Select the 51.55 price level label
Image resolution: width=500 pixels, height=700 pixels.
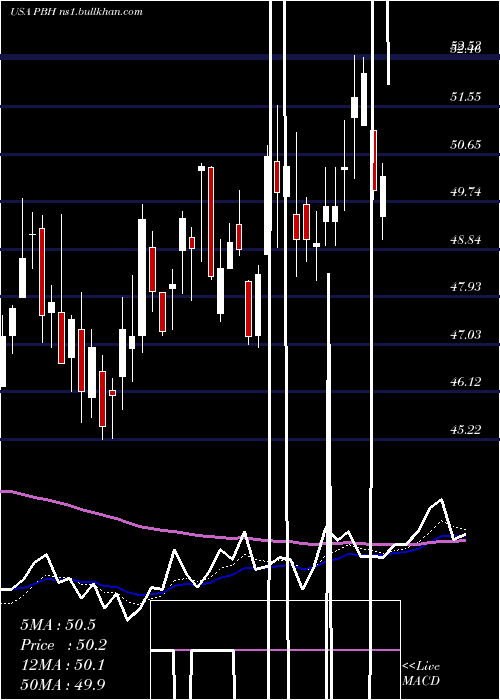coord(466,96)
